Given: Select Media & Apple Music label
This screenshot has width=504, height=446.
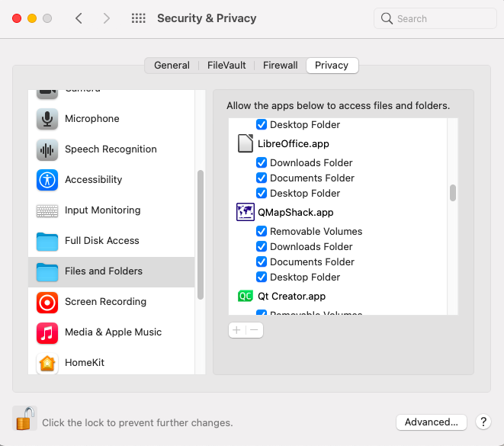Looking at the screenshot, I should tap(113, 332).
